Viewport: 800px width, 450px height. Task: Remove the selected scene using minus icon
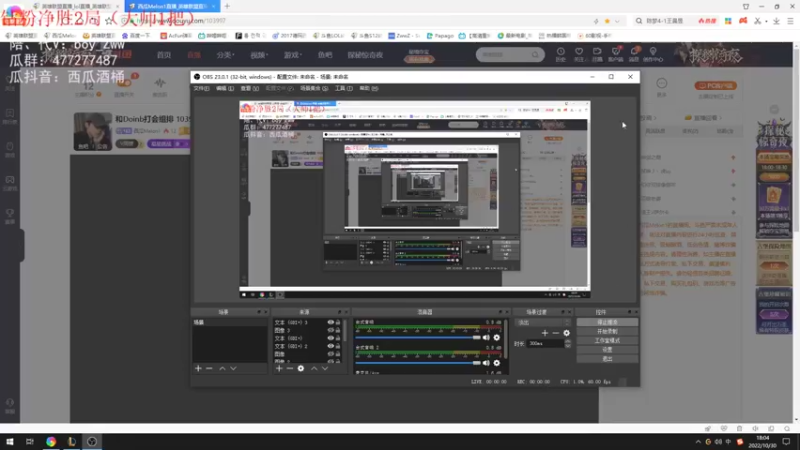[209, 368]
